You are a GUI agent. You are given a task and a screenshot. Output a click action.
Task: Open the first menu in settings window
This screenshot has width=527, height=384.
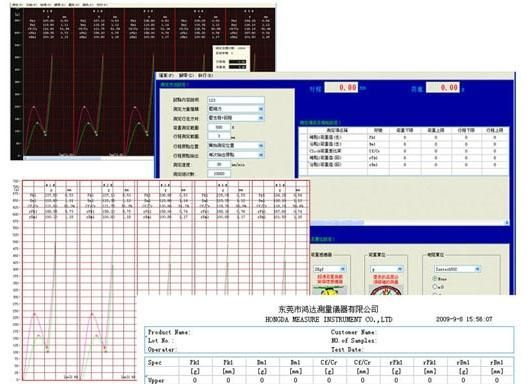click(x=167, y=75)
